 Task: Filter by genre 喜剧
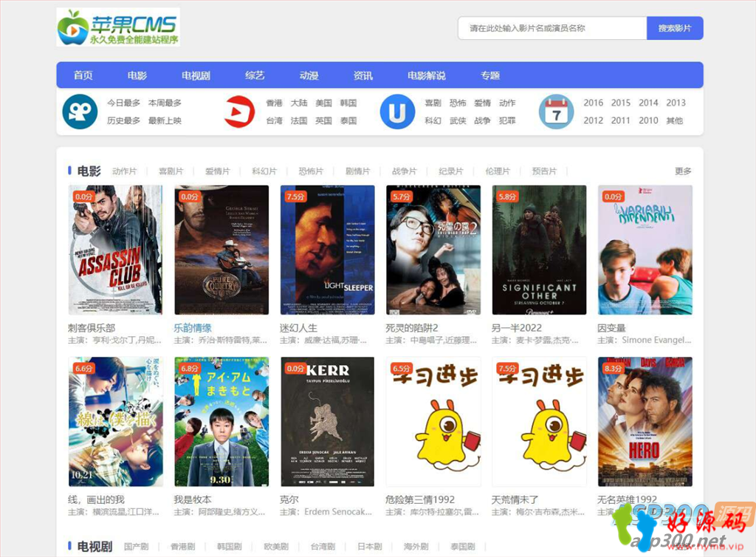click(x=433, y=103)
